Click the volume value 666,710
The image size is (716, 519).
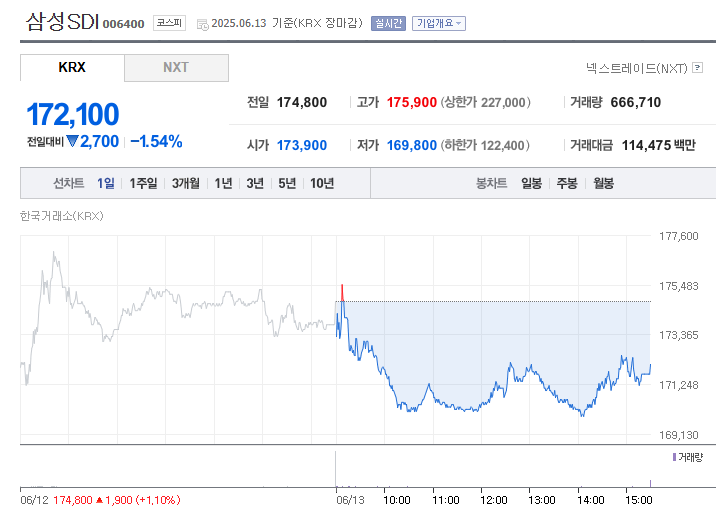[x=636, y=102]
